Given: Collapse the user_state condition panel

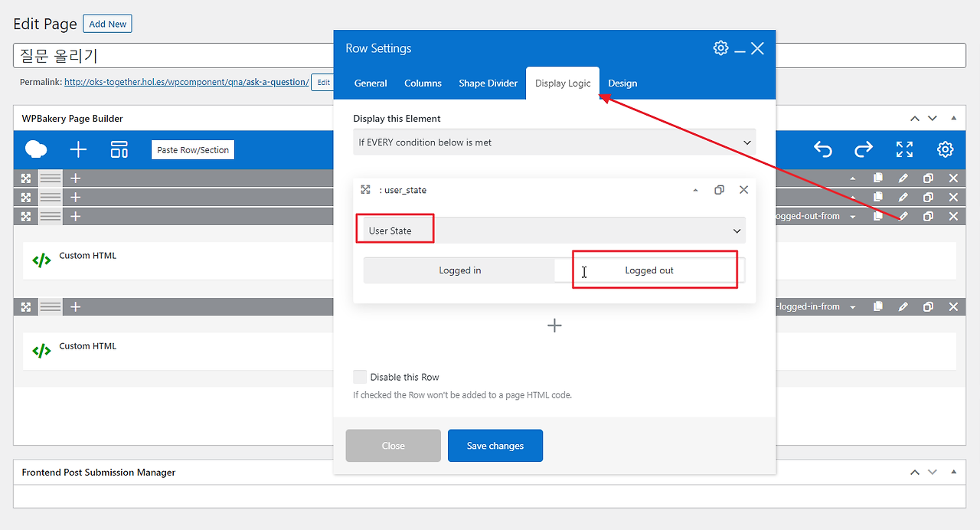Looking at the screenshot, I should (695, 190).
